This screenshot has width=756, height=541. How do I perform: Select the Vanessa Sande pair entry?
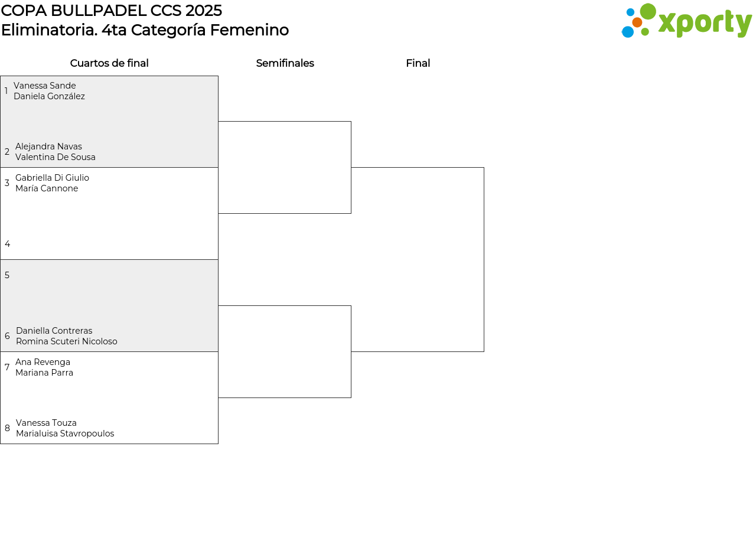45,86
